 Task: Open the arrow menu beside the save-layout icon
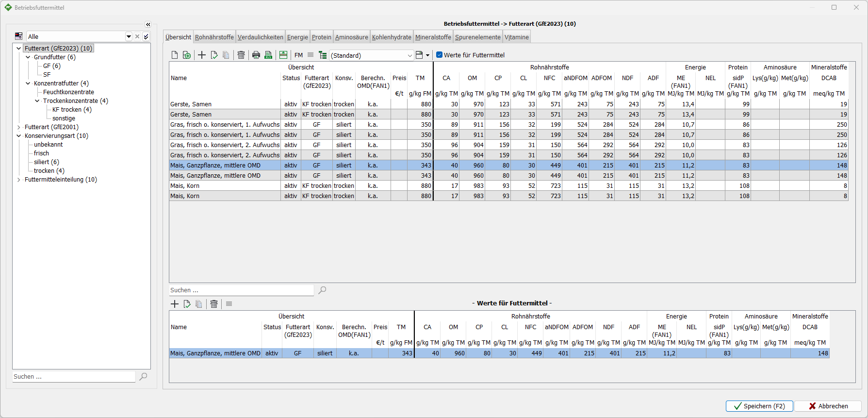tap(427, 55)
